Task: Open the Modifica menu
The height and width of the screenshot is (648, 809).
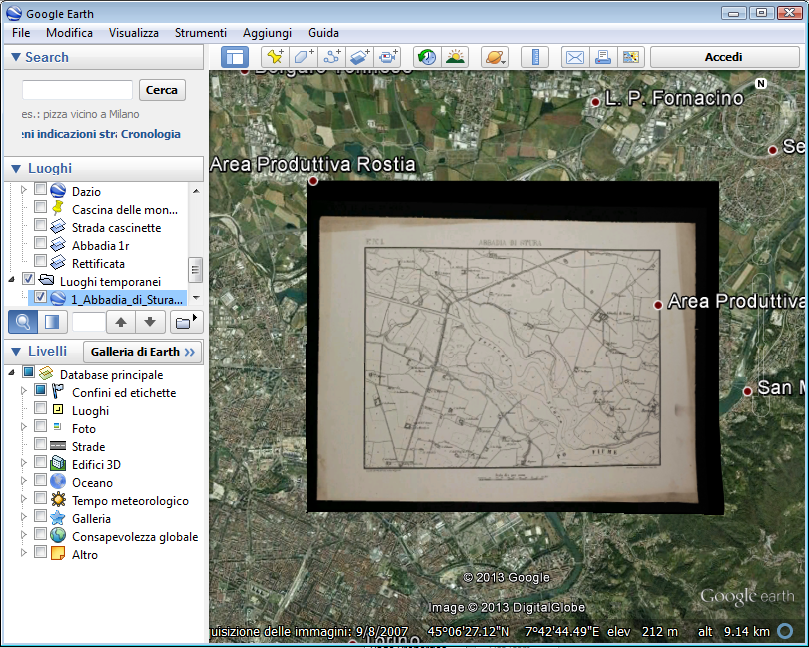Action: point(69,33)
